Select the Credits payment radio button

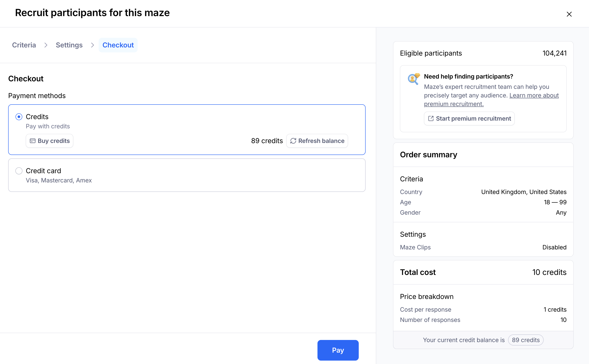pos(19,117)
